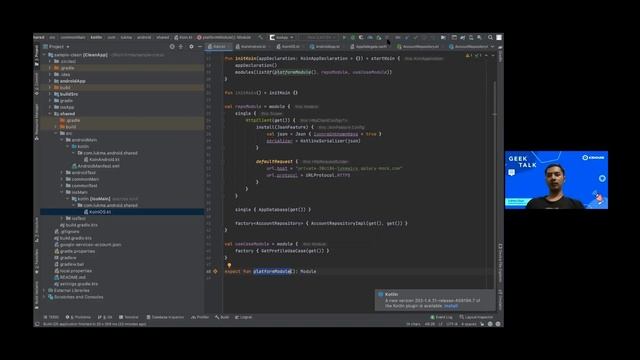Select local.properties in the Project tree

74,271
